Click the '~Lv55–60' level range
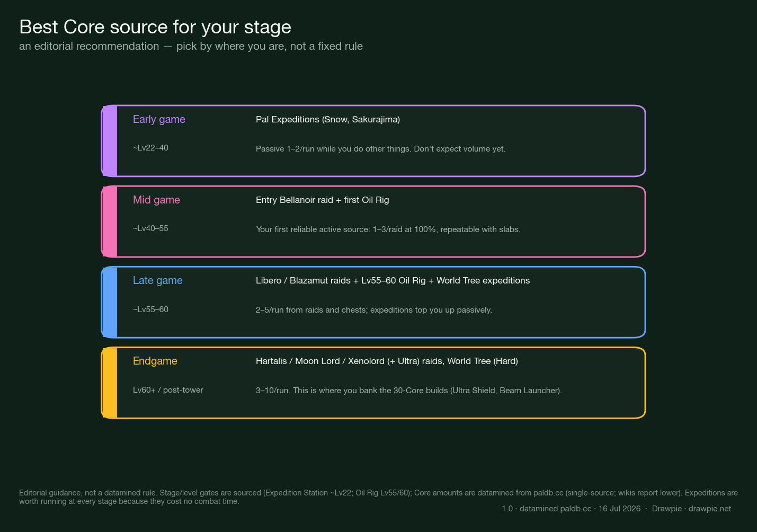The width and height of the screenshot is (757, 532). [x=150, y=309]
